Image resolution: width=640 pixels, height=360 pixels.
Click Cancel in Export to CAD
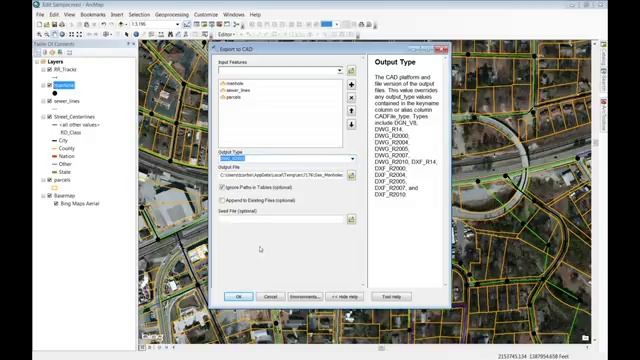click(271, 297)
